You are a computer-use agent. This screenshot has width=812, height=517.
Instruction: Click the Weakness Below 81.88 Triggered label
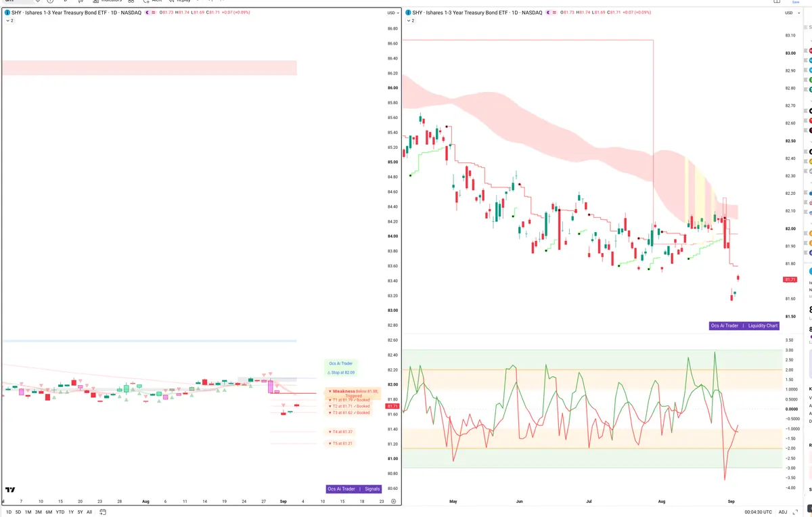(353, 392)
